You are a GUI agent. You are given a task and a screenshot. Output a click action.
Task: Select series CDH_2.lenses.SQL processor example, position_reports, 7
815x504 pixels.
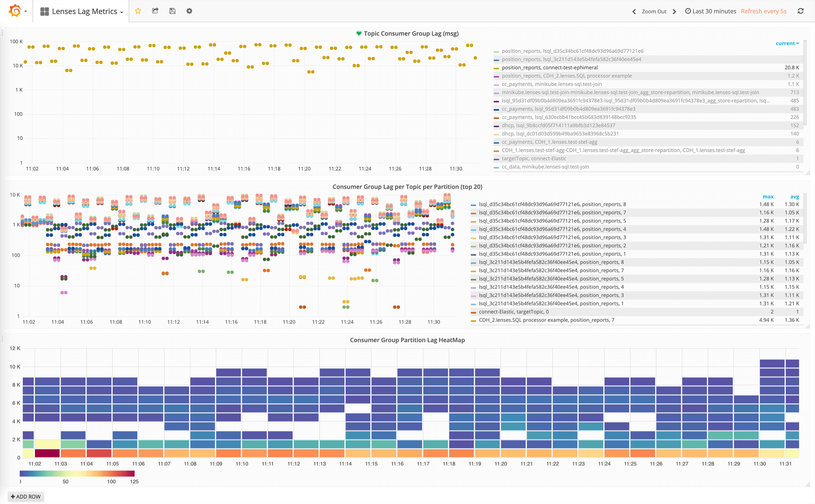(x=546, y=320)
